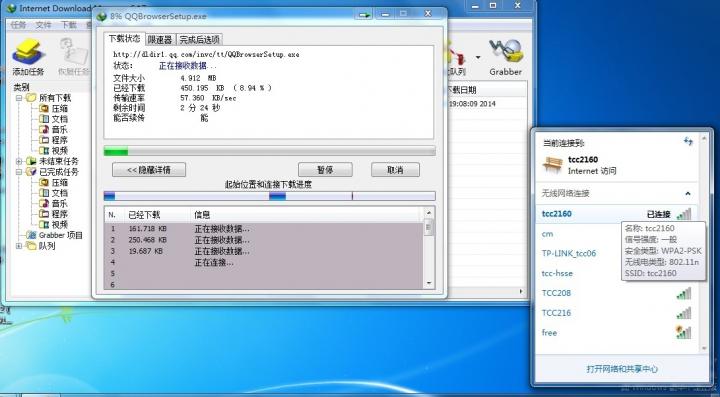Click the 下载日期 column header in IDM
Image resolution: width=720 pixels, height=397 pixels.
pos(462,90)
